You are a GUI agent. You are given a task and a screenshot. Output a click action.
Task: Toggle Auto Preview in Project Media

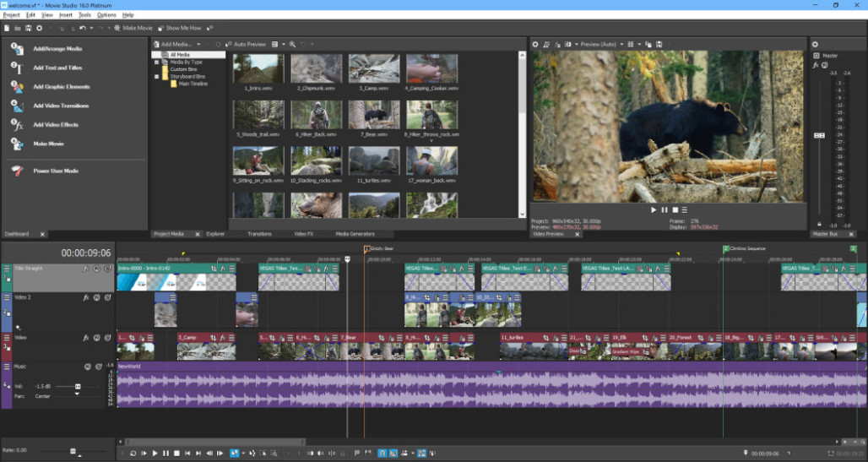[246, 44]
